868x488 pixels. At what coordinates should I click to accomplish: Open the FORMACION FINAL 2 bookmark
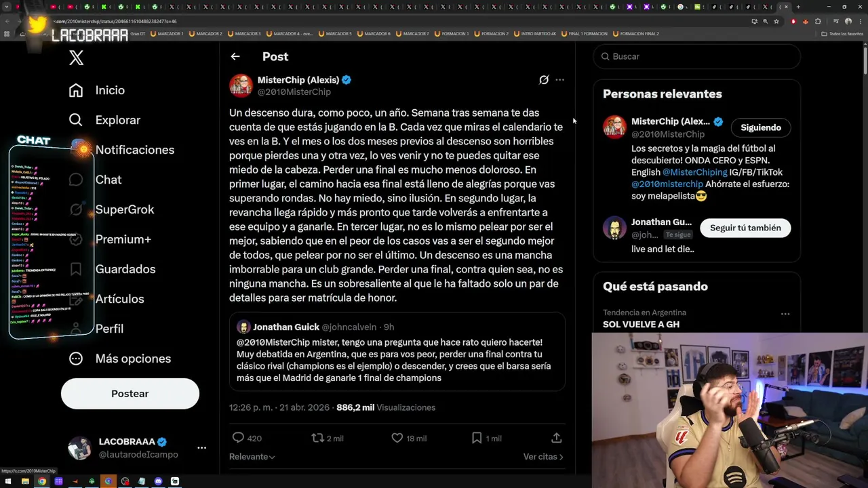point(635,33)
